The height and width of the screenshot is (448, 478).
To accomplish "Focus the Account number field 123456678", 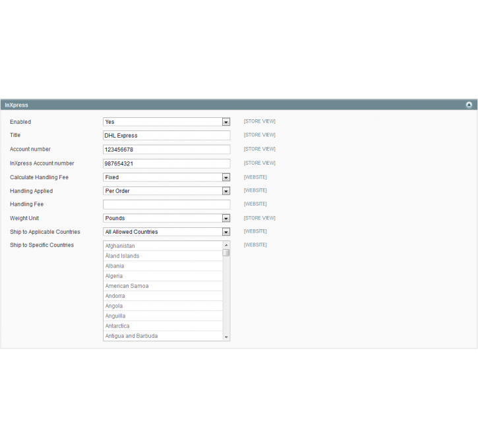I will (x=166, y=150).
